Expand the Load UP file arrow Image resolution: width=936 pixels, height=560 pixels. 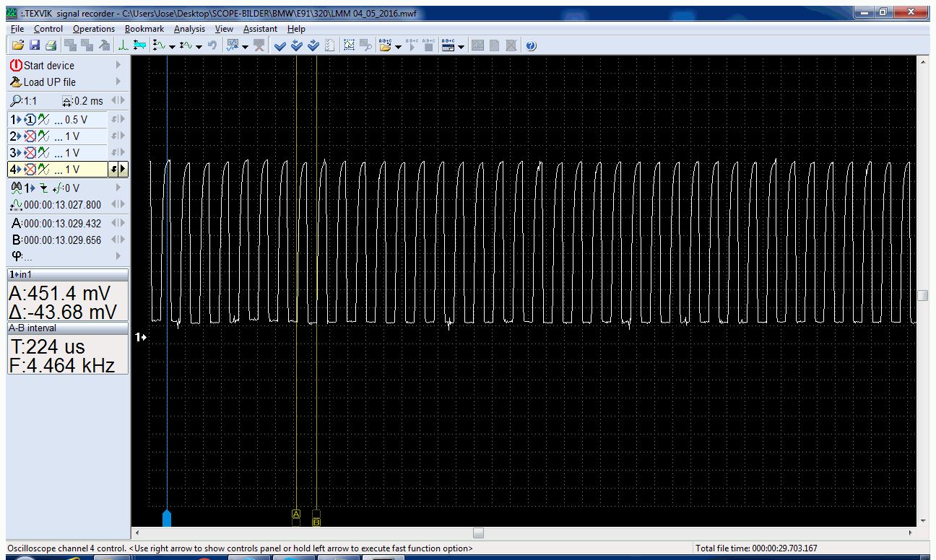(x=118, y=82)
